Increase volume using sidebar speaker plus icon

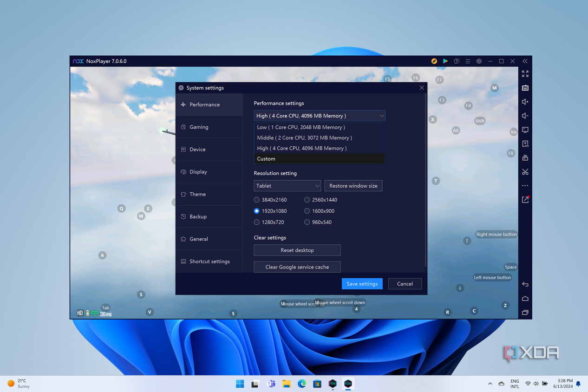(x=525, y=102)
